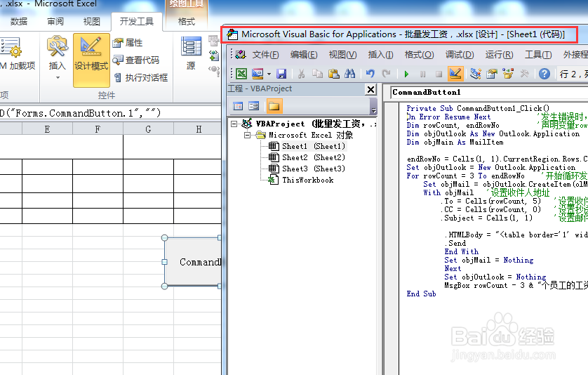Open the Insert UserForm dropdown arrow
The image size is (588, 375).
[269, 74]
